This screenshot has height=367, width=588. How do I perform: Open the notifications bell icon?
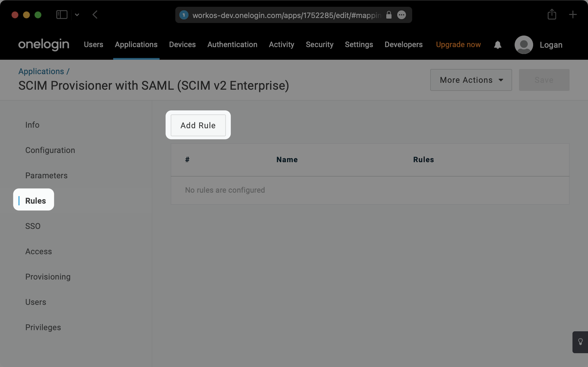pos(498,45)
